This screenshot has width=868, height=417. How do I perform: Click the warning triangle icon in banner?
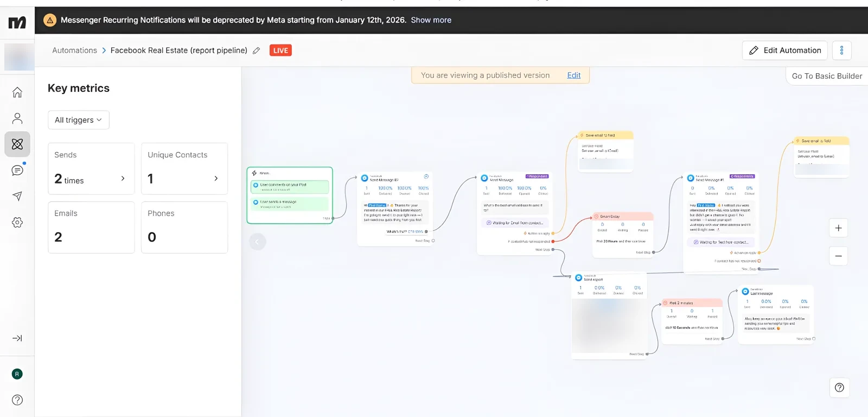[x=50, y=20]
